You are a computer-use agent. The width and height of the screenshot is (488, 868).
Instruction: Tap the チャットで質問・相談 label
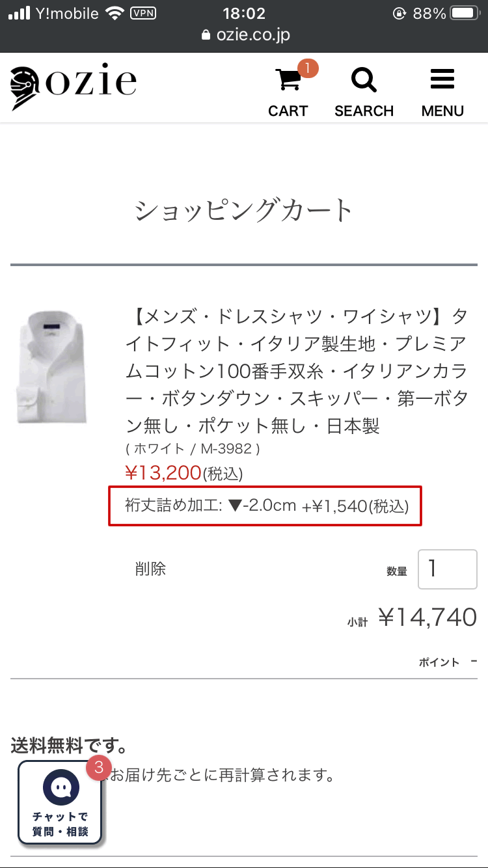click(x=60, y=824)
